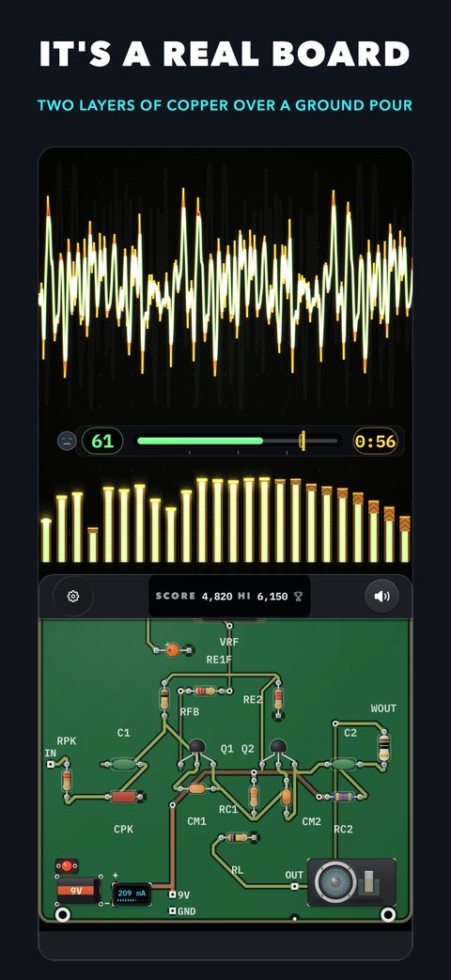The width and height of the screenshot is (451, 980).
Task: Click the bottom-right mounting hole
Action: click(x=388, y=915)
